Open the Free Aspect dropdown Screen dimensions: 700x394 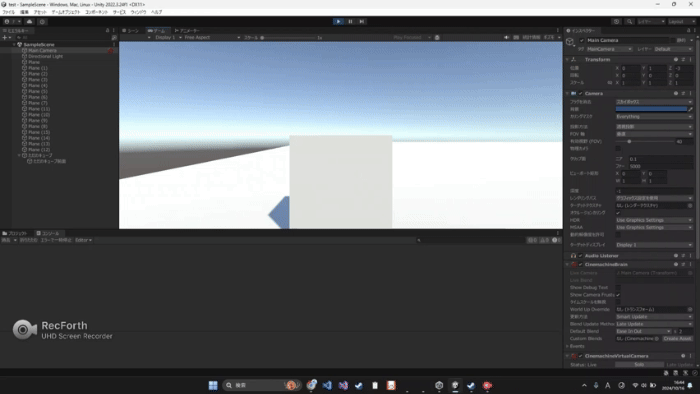tap(212, 37)
